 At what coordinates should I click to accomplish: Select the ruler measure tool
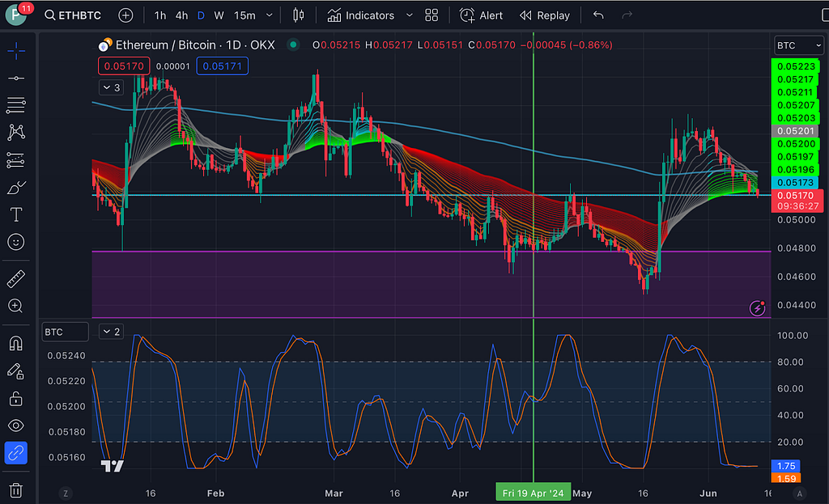[x=16, y=279]
